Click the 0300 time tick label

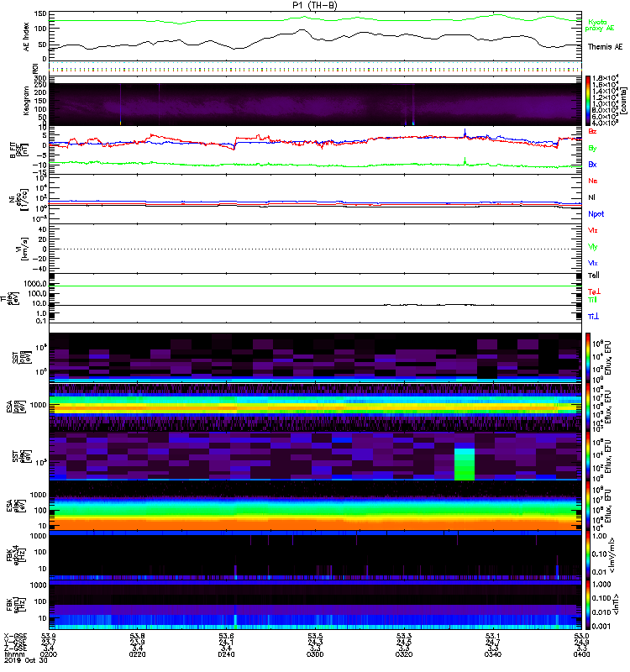tap(315, 654)
